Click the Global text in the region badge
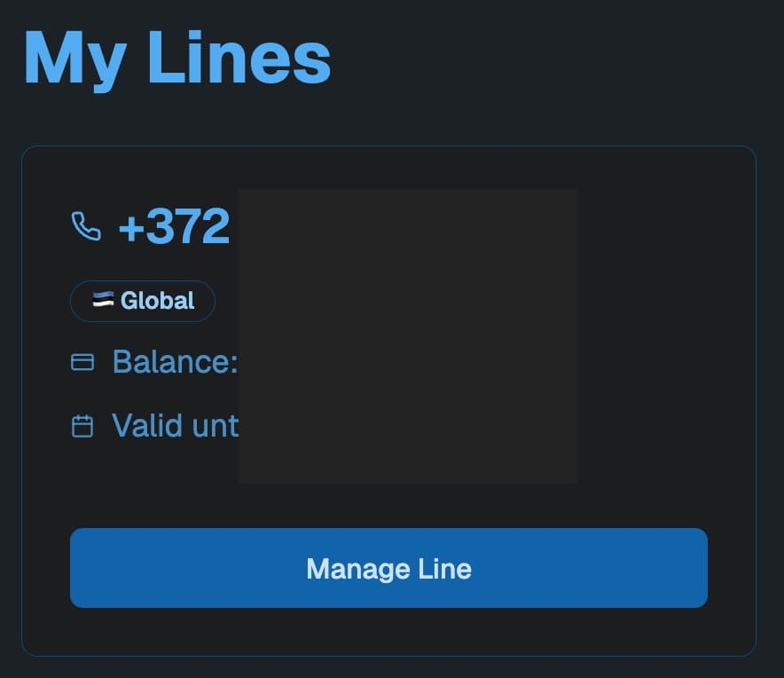This screenshot has width=784, height=678. tap(157, 301)
